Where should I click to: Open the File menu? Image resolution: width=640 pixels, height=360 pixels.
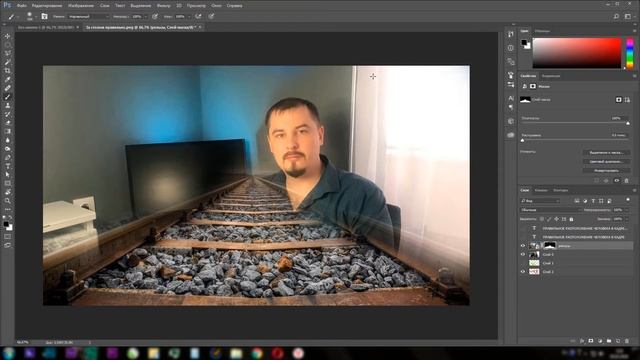[22, 6]
